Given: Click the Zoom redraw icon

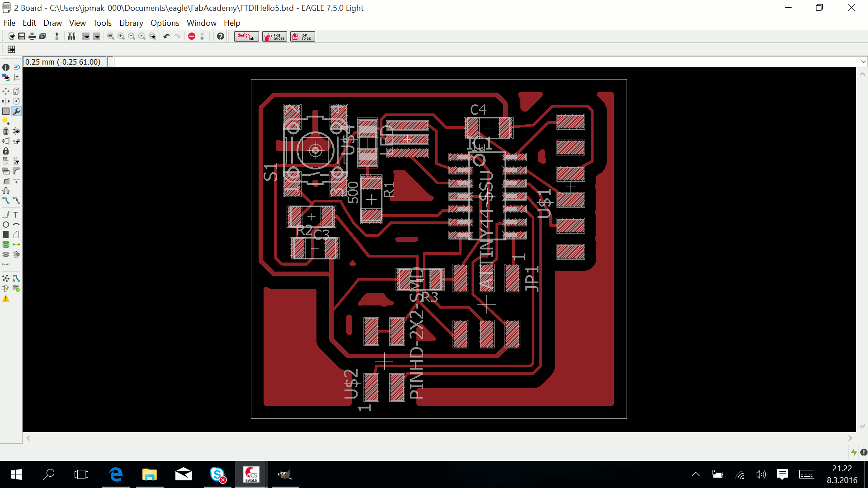Looking at the screenshot, I should [142, 36].
